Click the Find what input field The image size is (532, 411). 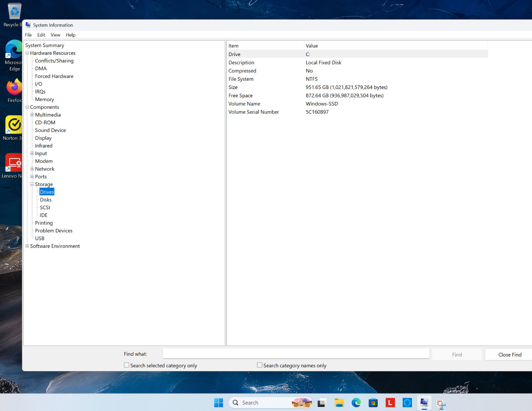(296, 354)
